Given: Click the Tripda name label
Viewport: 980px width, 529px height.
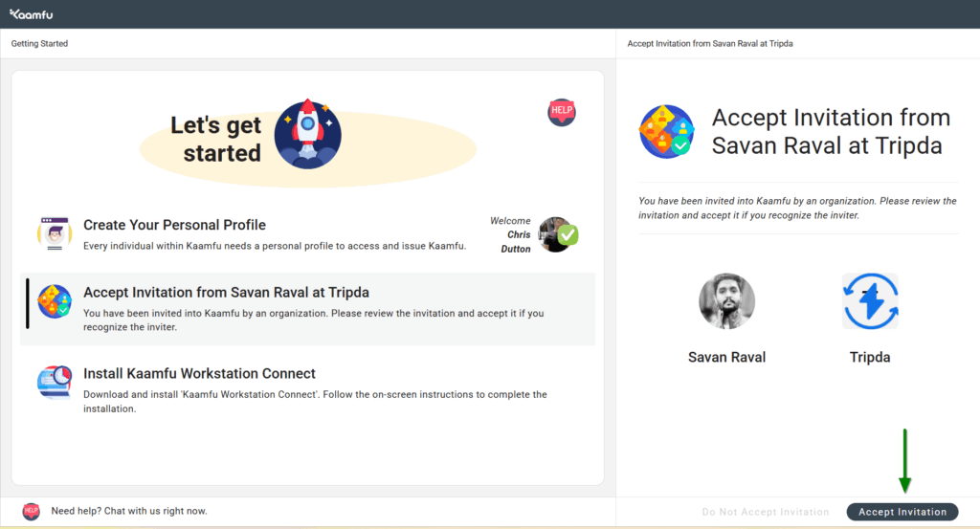Looking at the screenshot, I should click(870, 357).
